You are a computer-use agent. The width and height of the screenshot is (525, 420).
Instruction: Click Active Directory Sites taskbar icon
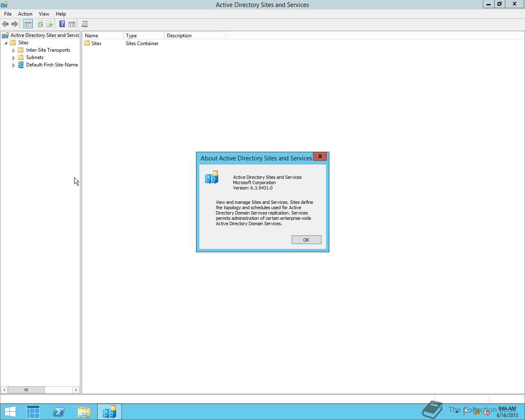pos(110,412)
